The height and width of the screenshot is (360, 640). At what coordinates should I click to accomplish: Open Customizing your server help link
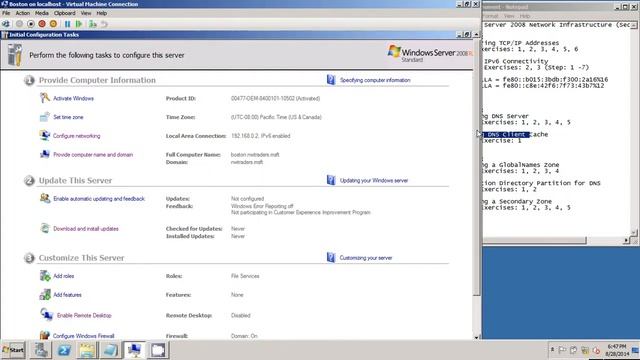(366, 258)
